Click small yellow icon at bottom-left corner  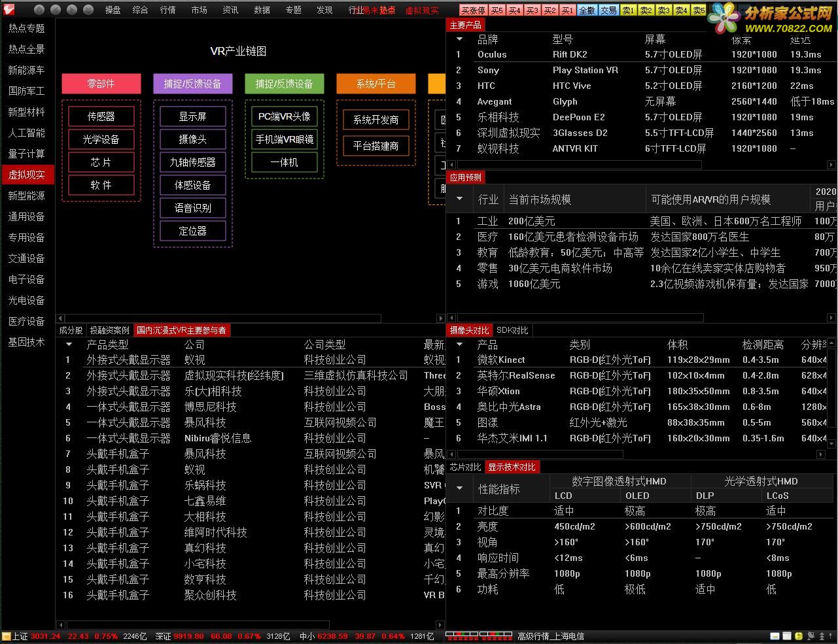6,636
